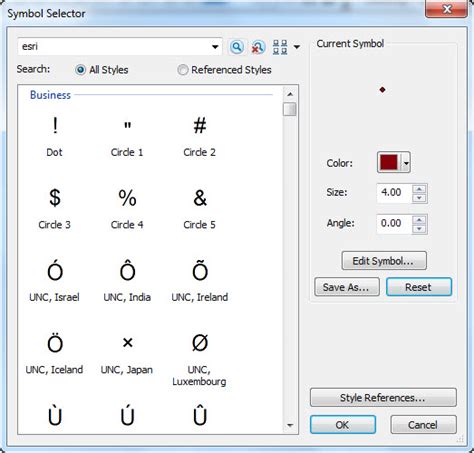
Task: Select the All Styles radio button
Action: [81, 70]
